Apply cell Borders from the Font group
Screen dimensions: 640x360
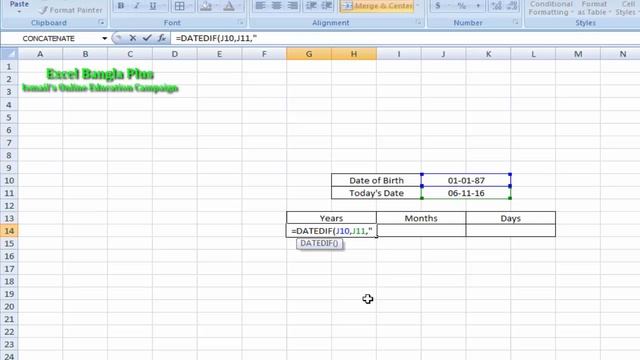180,6
